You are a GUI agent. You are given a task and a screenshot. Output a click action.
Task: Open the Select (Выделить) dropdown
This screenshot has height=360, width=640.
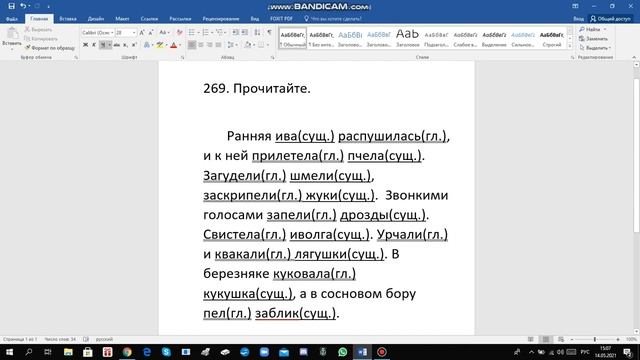(595, 48)
